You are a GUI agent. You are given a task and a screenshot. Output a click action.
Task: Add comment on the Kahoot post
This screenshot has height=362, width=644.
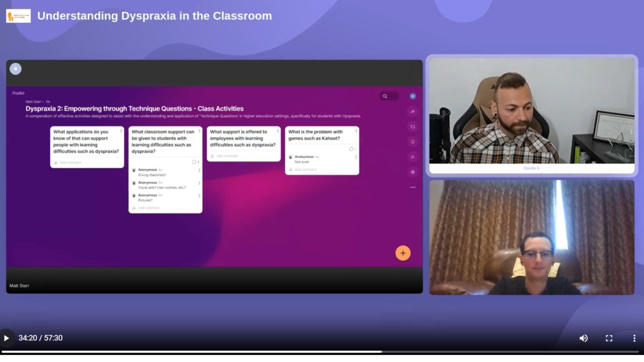[305, 169]
